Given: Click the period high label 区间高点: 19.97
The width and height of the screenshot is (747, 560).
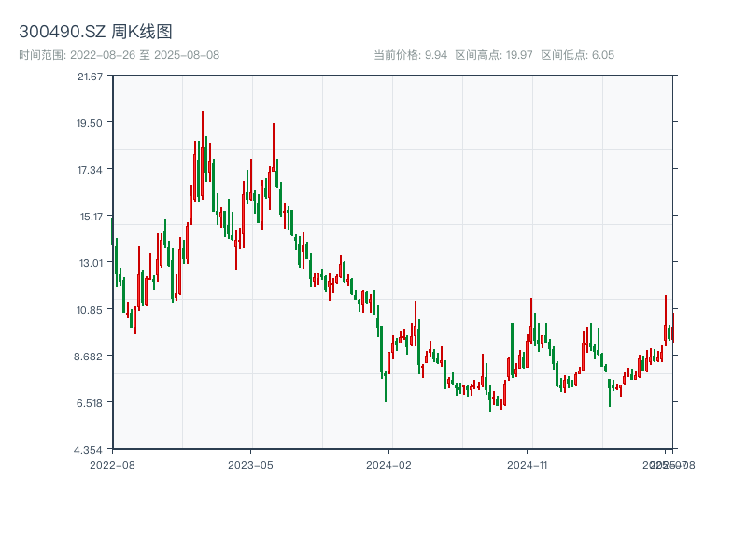Looking at the screenshot, I should click(x=494, y=55).
